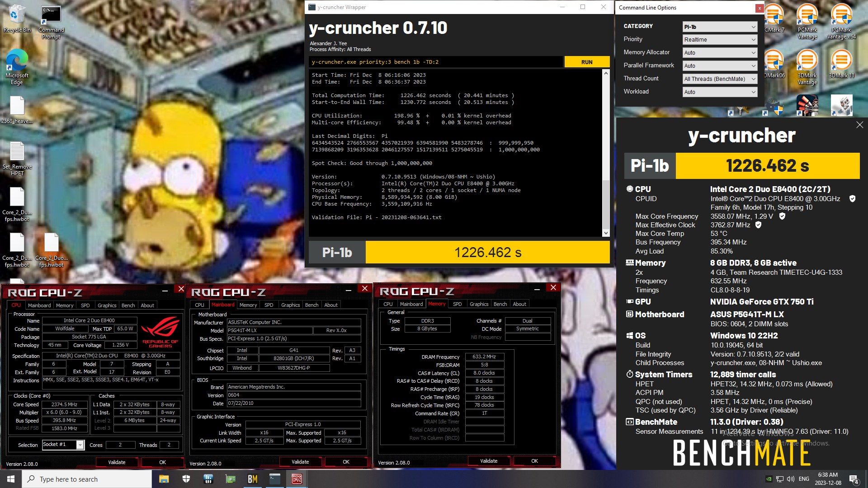Open the Priority dropdown set to Realtime

[720, 40]
